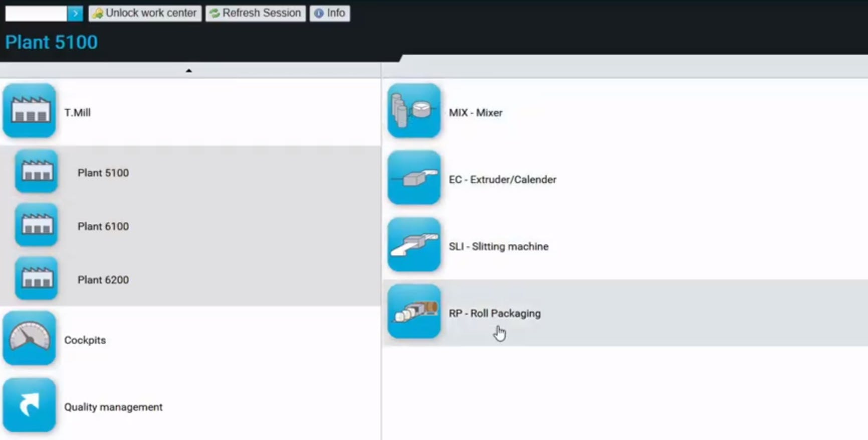Open the Info button
Viewport: 868px width, 440px height.
(330, 13)
